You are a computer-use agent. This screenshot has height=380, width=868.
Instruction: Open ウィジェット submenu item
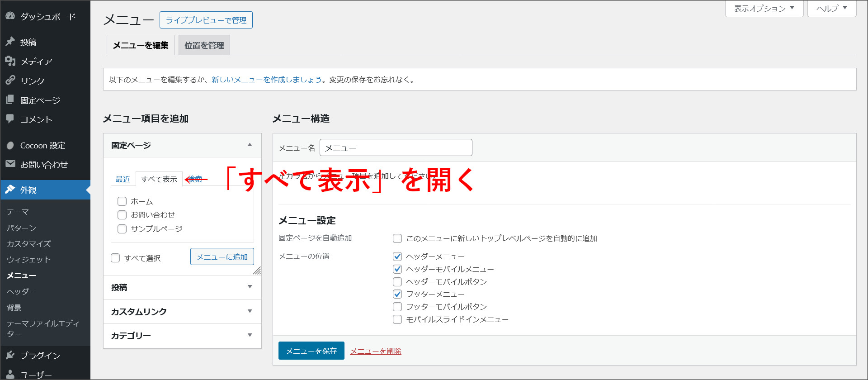click(28, 260)
